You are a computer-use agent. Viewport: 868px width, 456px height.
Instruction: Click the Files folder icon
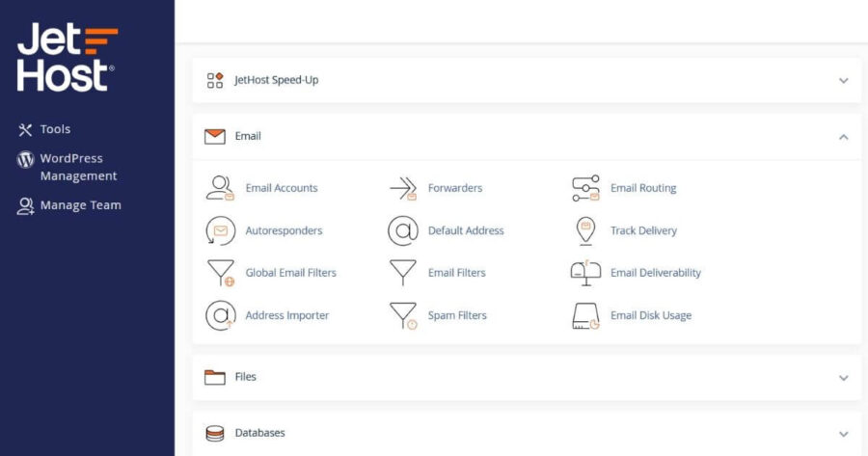[x=215, y=377]
